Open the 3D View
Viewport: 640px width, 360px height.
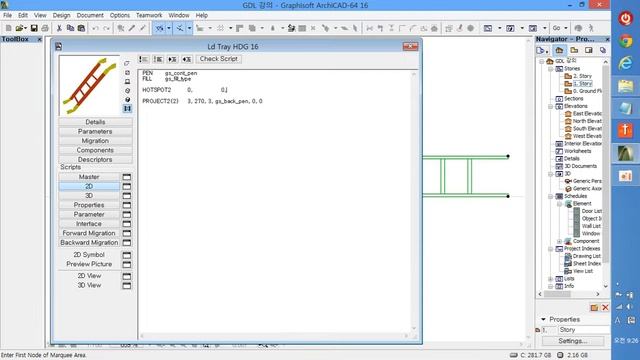[89, 285]
